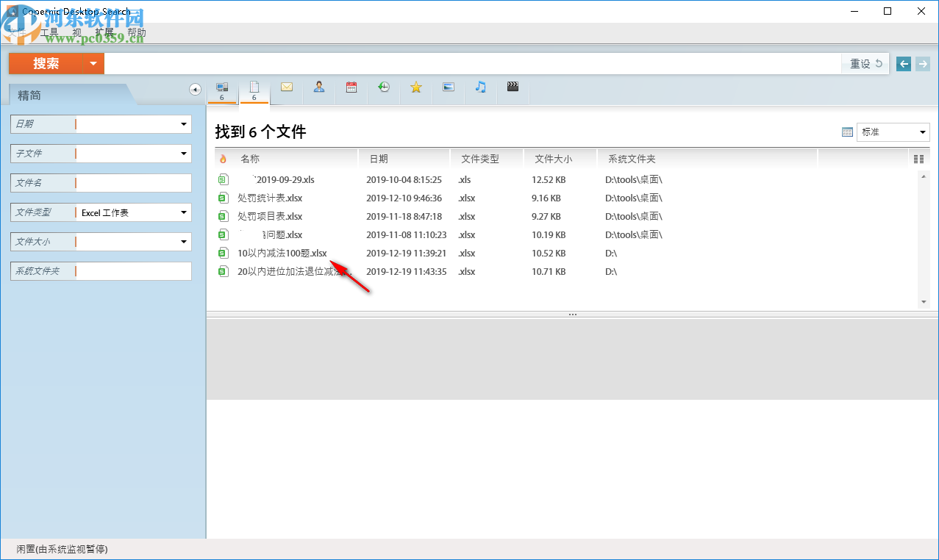Viewport: 939px width, 560px height.
Task: Select the videos clapperboard category icon
Action: click(x=513, y=87)
